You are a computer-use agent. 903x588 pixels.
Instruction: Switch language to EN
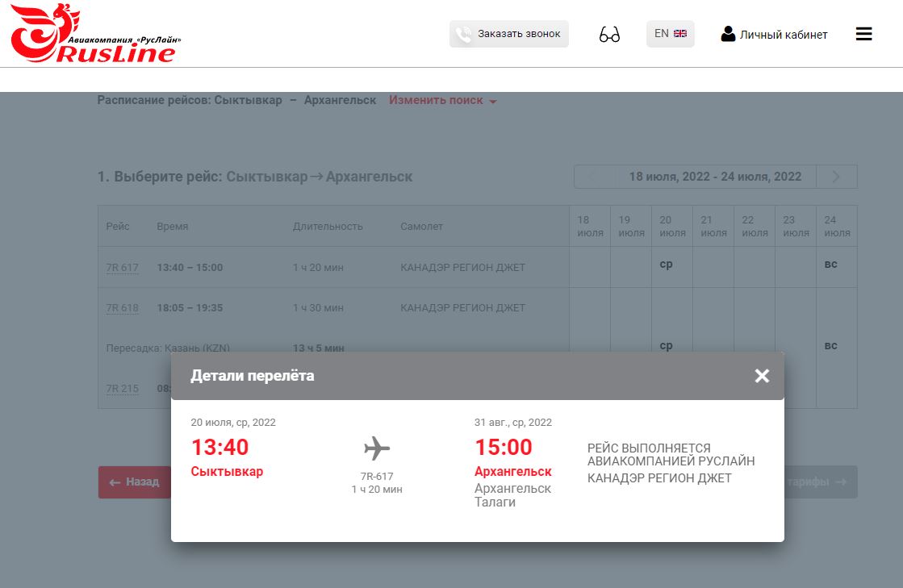click(671, 34)
